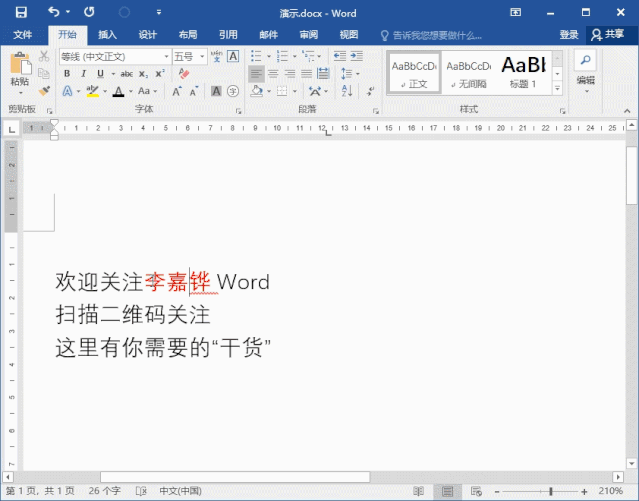Image resolution: width=639 pixels, height=501 pixels.
Task: Click the distributed alignment icon
Action: pos(323,74)
